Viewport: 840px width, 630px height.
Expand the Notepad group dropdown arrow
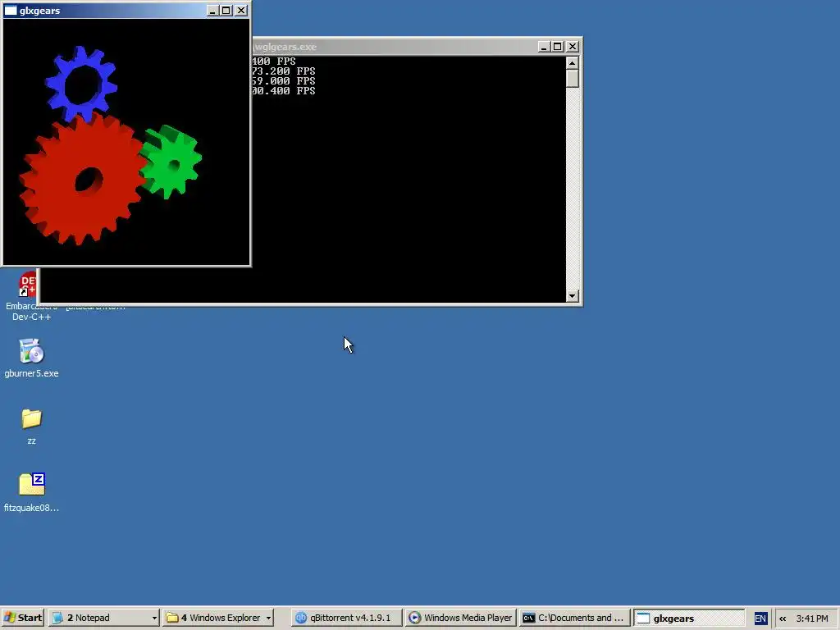pos(154,619)
